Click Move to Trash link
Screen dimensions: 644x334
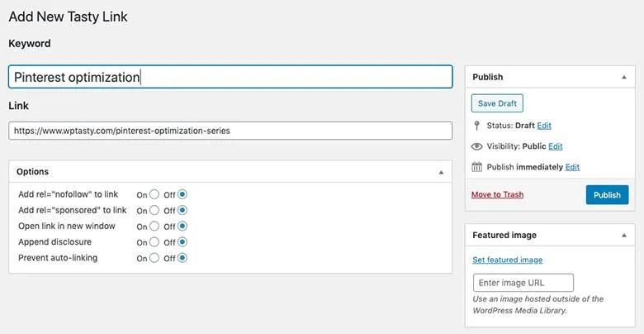(x=497, y=194)
